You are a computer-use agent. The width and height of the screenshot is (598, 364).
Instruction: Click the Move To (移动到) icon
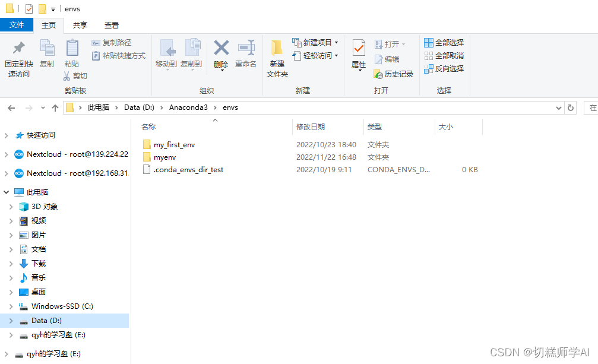point(168,48)
